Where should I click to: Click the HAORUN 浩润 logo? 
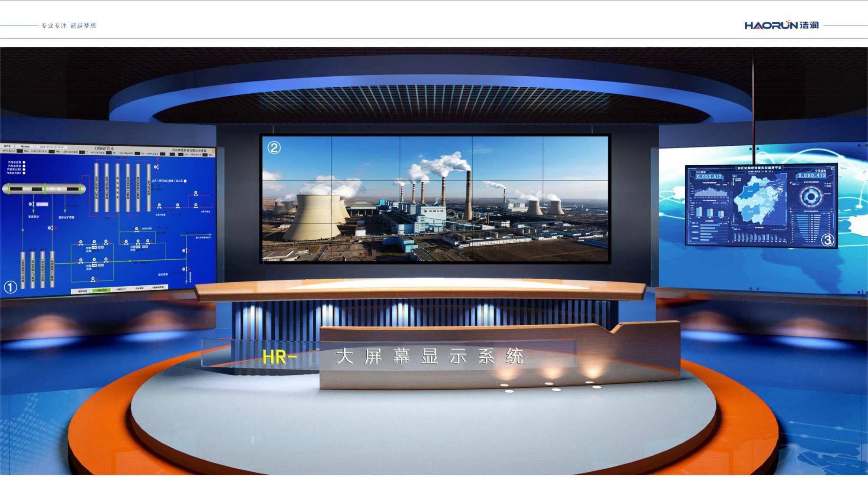pyautogui.click(x=782, y=25)
